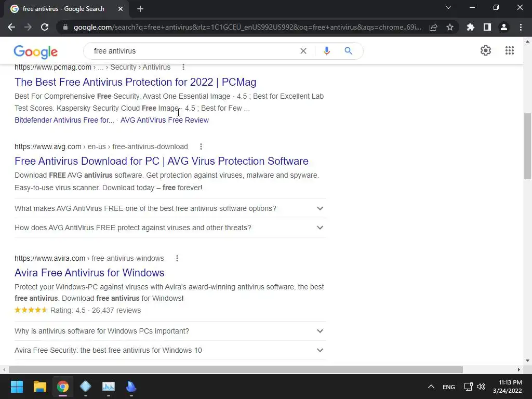Open the volume speaker tray icon
The image size is (532, 399).
click(x=481, y=387)
